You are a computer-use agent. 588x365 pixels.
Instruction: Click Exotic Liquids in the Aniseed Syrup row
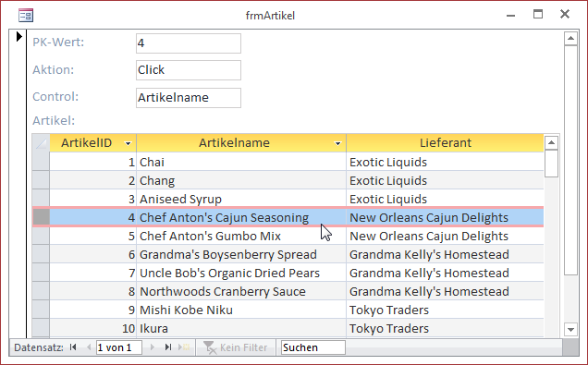[x=445, y=199]
